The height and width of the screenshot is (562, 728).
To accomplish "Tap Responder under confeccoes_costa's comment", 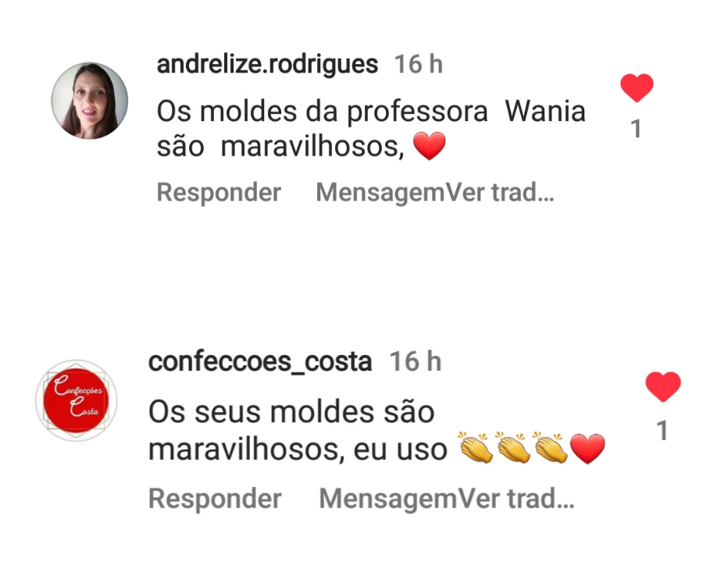I will pyautogui.click(x=215, y=499).
